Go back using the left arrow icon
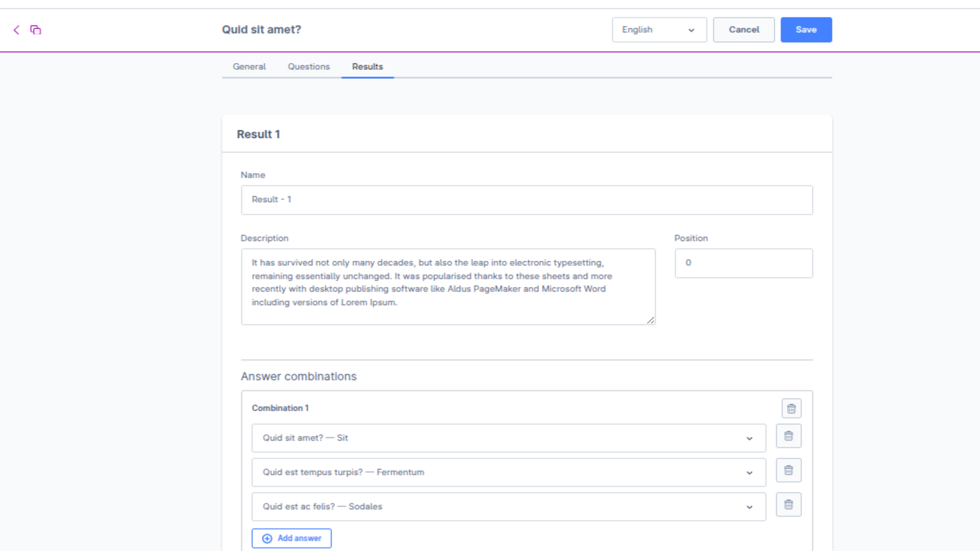 [16, 30]
